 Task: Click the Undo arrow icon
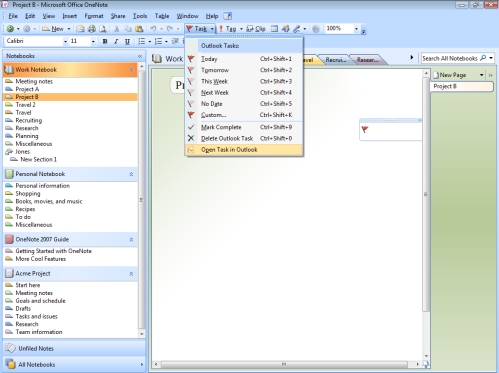(153, 29)
